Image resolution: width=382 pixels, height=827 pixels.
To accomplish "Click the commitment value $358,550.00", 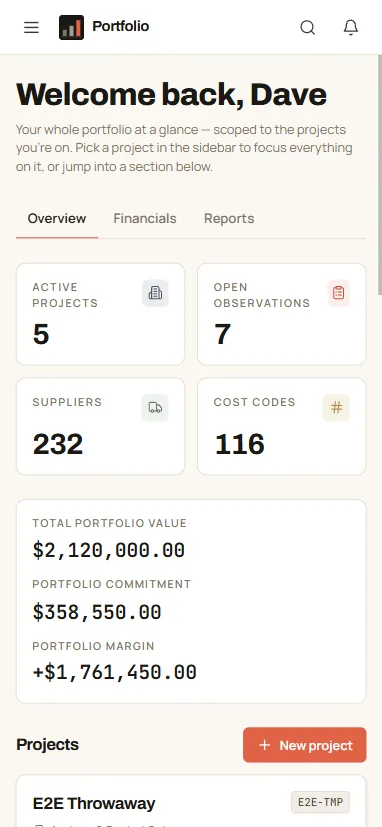I will pos(97,612).
